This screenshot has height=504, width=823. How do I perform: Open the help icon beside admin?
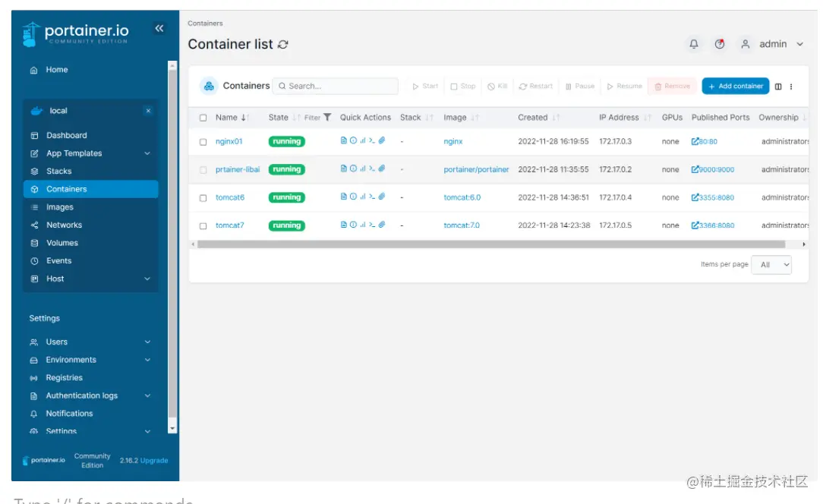tap(720, 44)
